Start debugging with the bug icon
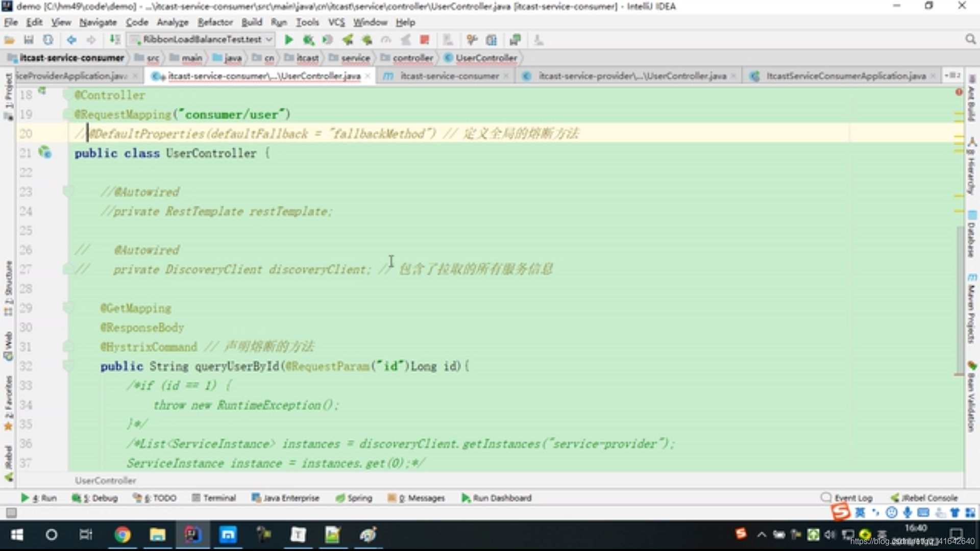980x551 pixels. click(308, 40)
